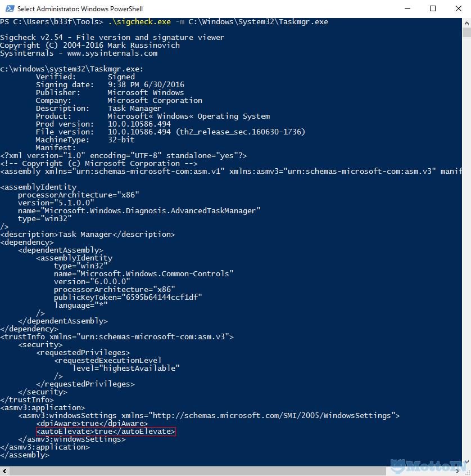Click the '</requestedPrivileges>' closing tag
471x476 pixels.
point(85,384)
